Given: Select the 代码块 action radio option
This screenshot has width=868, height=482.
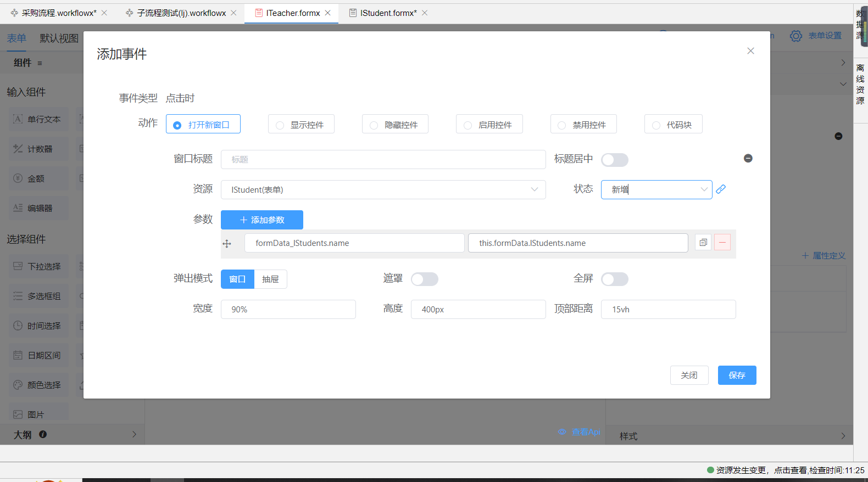Looking at the screenshot, I should tap(656, 125).
